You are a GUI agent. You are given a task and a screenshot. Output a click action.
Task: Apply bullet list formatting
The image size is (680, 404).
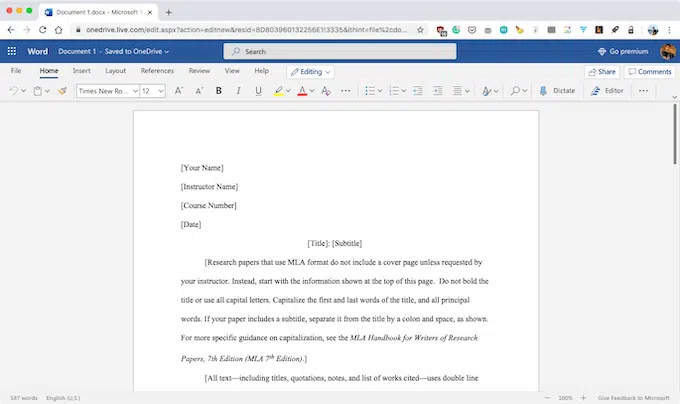[x=370, y=91]
